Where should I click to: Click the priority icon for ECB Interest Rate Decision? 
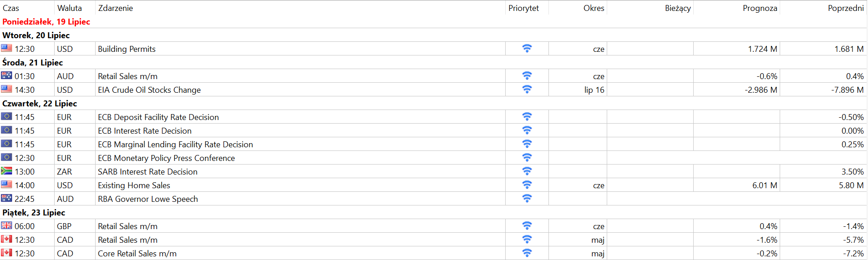(527, 130)
